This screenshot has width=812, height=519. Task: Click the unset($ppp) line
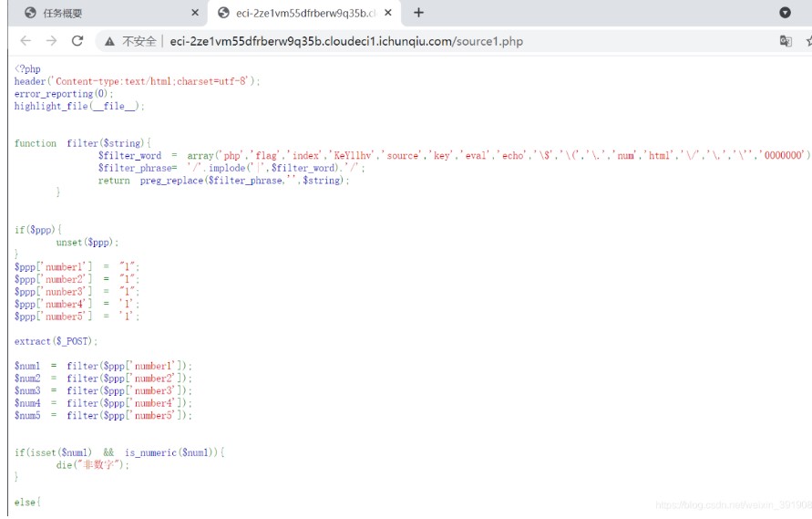87,242
